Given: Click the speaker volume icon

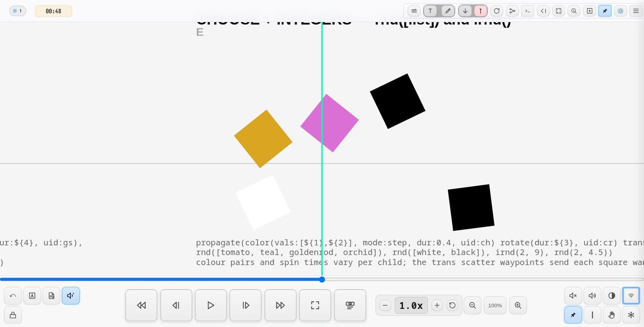Looking at the screenshot, I should (592, 296).
